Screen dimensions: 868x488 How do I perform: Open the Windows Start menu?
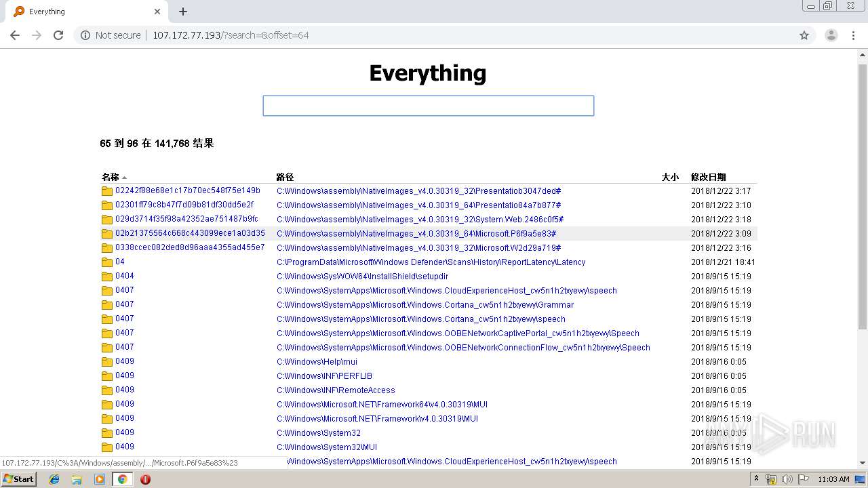tap(18, 479)
